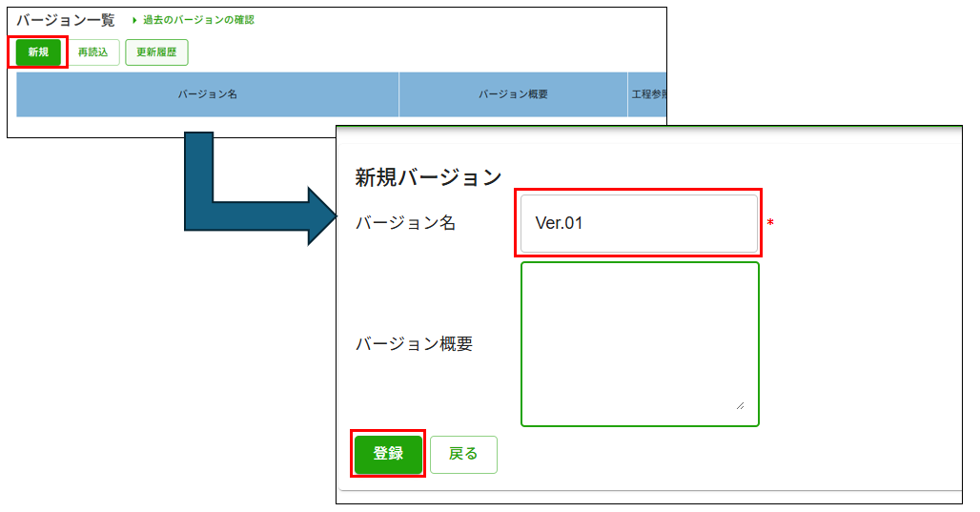Image resolution: width=980 pixels, height=512 pixels.
Task: Select the バージョン概要 table column header
Action: (x=513, y=94)
